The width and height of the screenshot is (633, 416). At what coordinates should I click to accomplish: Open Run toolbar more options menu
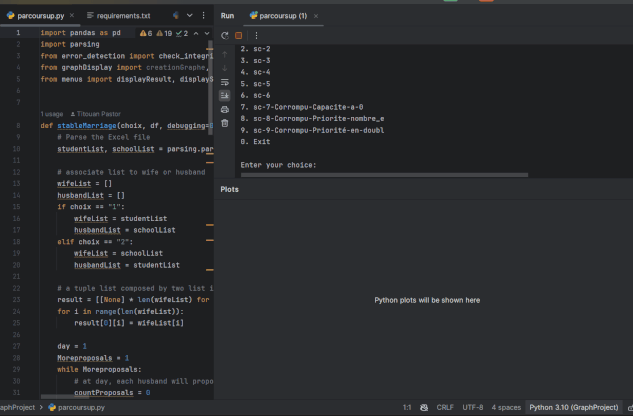[256, 35]
